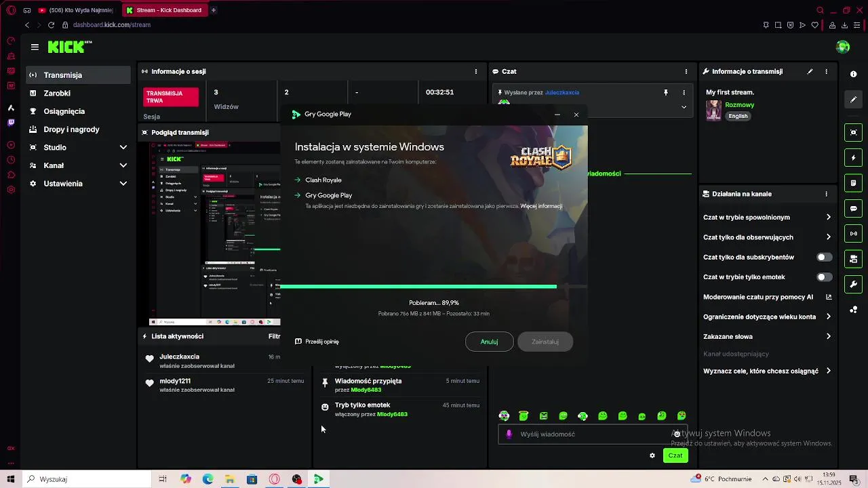The height and width of the screenshot is (488, 868).
Task: Send message with green Czat button
Action: [675, 455]
